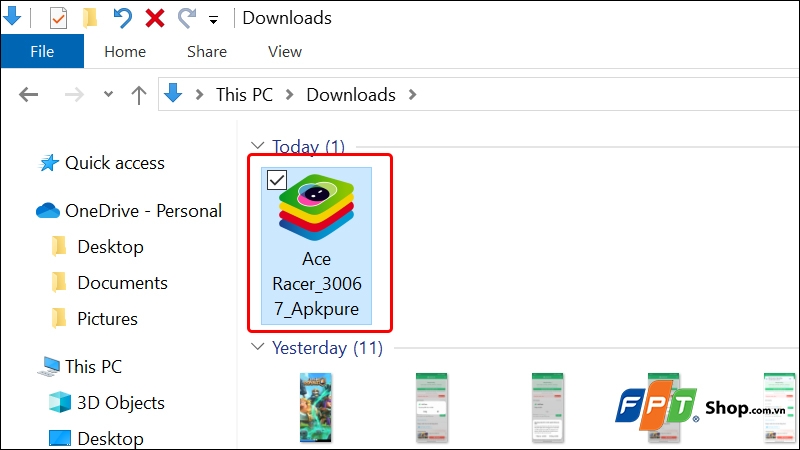Switch to the Share ribbon tab
The height and width of the screenshot is (450, 800).
(x=207, y=52)
